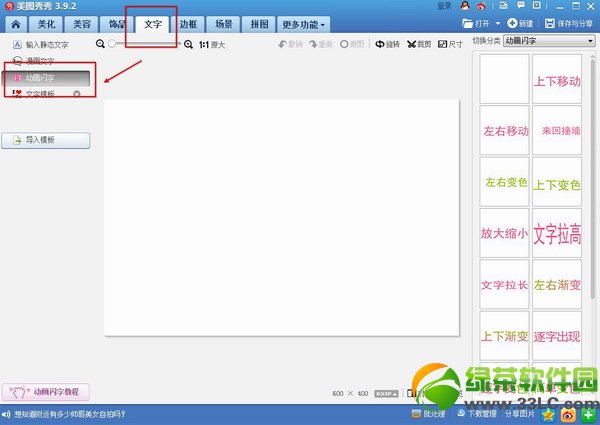Choose the 左右变色 animation effect
Screen dimensions: 600x425
[x=504, y=182]
